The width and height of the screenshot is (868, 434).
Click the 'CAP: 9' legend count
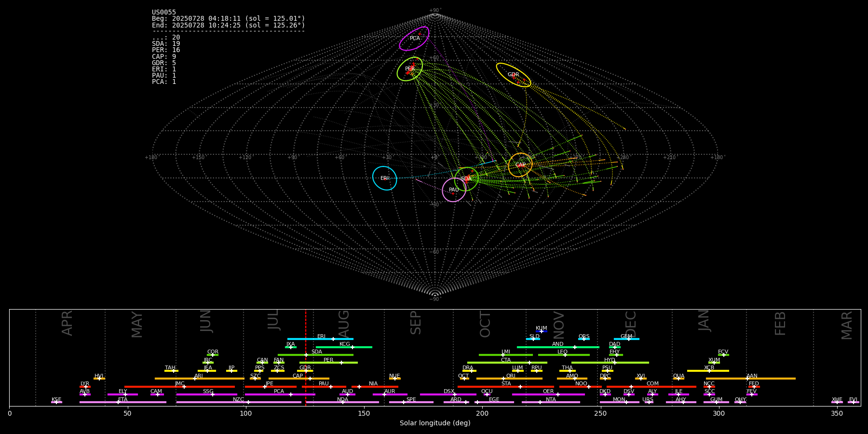(x=164, y=57)
